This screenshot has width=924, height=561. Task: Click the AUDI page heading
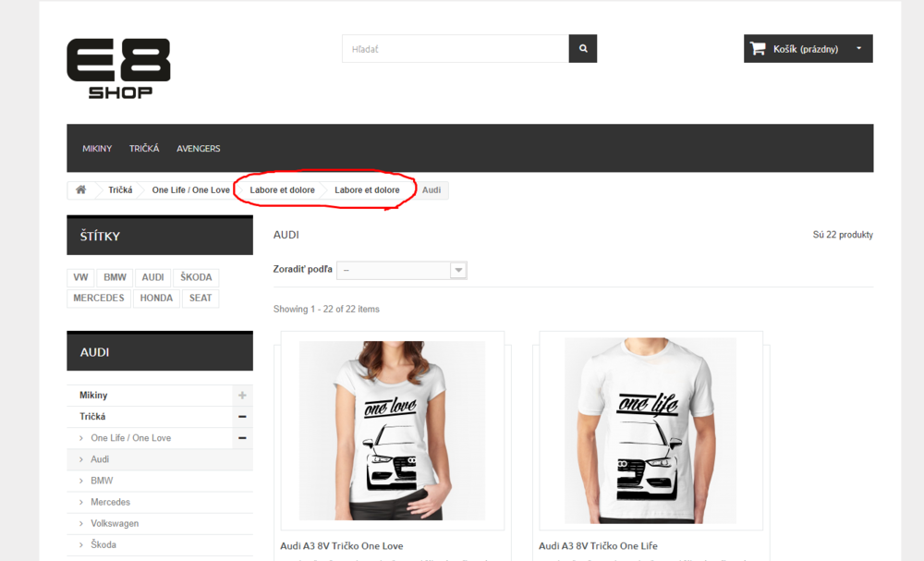(286, 235)
